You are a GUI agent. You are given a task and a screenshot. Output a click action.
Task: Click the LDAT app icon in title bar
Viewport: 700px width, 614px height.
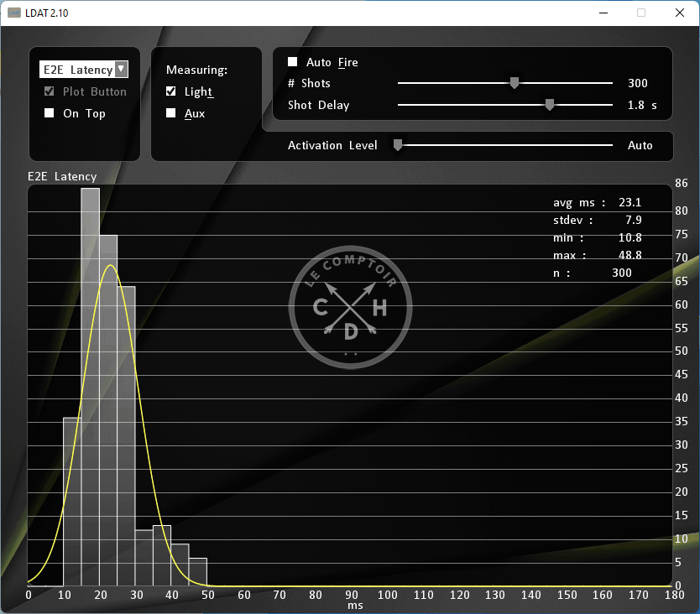(14, 13)
